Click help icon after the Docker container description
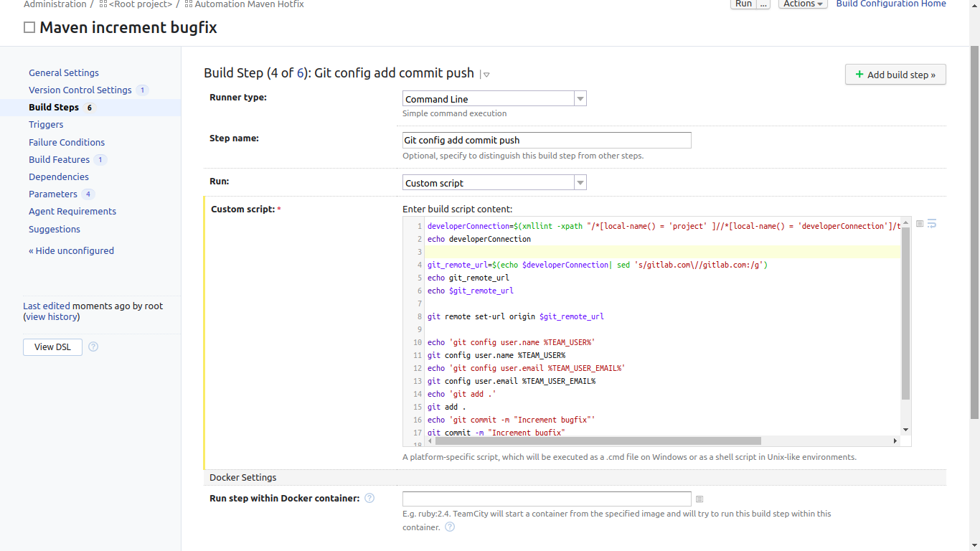 click(450, 527)
